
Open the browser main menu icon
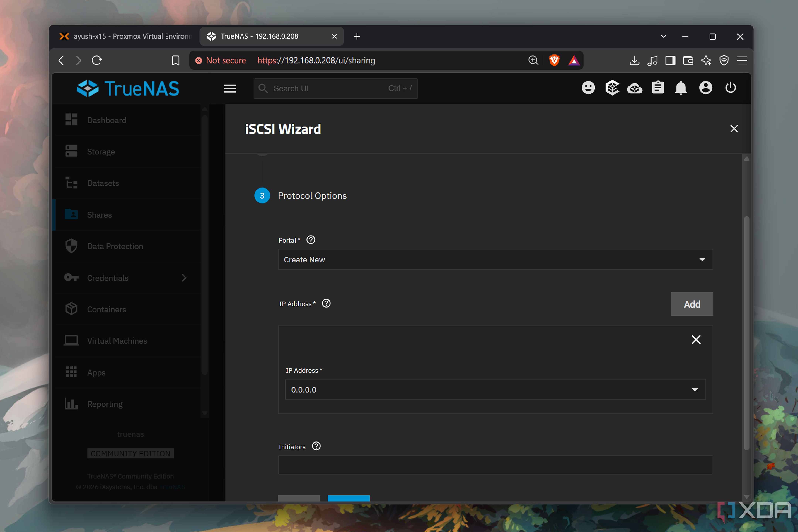[x=742, y=60]
